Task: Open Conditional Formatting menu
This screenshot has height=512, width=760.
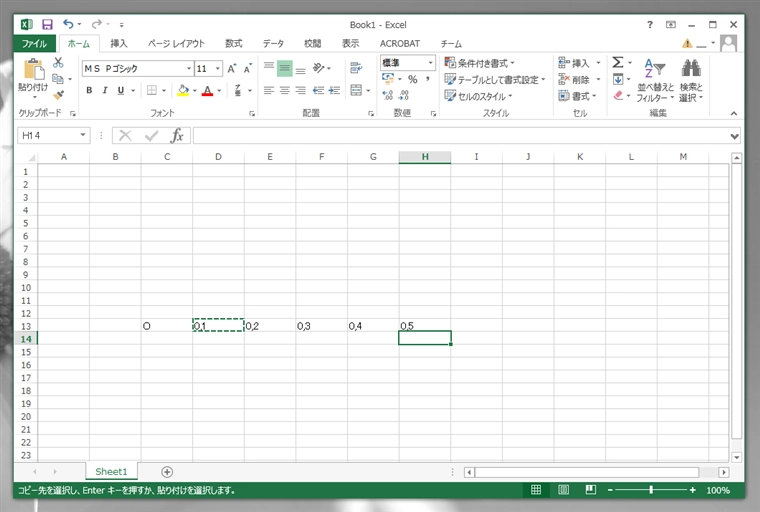Action: (479, 63)
